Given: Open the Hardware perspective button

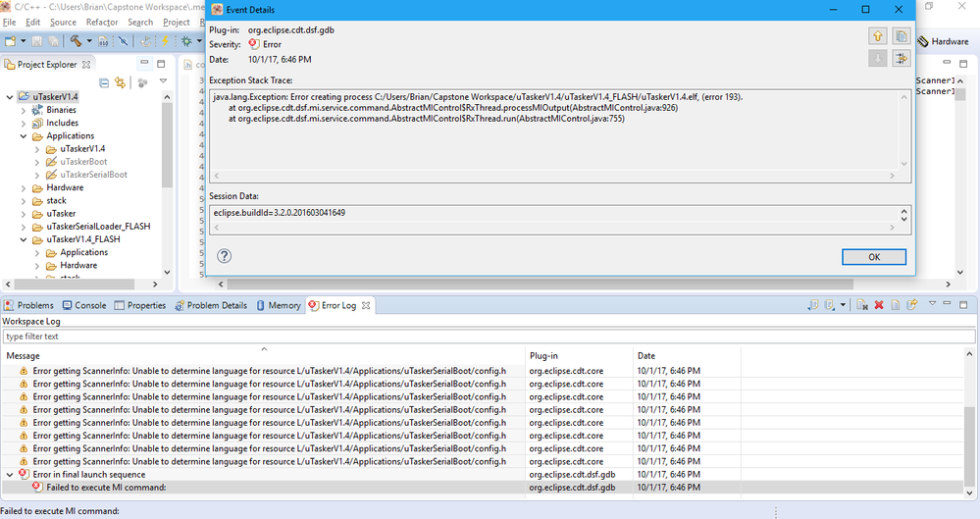Looking at the screenshot, I should pyautogui.click(x=943, y=41).
